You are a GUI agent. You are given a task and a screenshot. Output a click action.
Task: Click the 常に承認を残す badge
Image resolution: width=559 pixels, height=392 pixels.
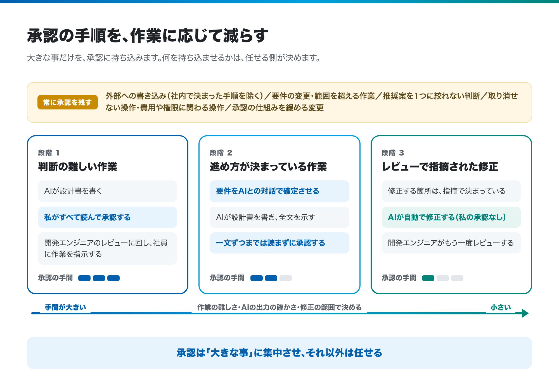pos(68,102)
